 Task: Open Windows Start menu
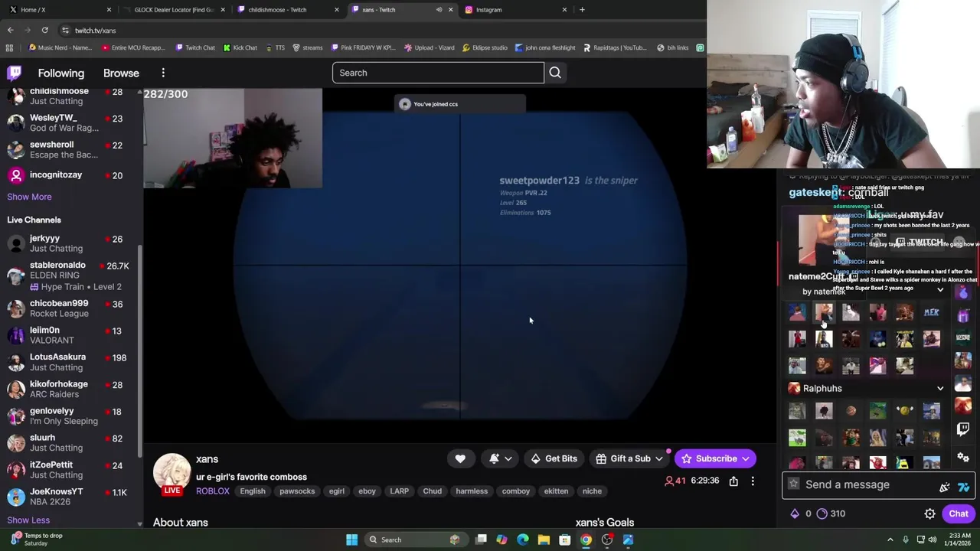point(351,540)
